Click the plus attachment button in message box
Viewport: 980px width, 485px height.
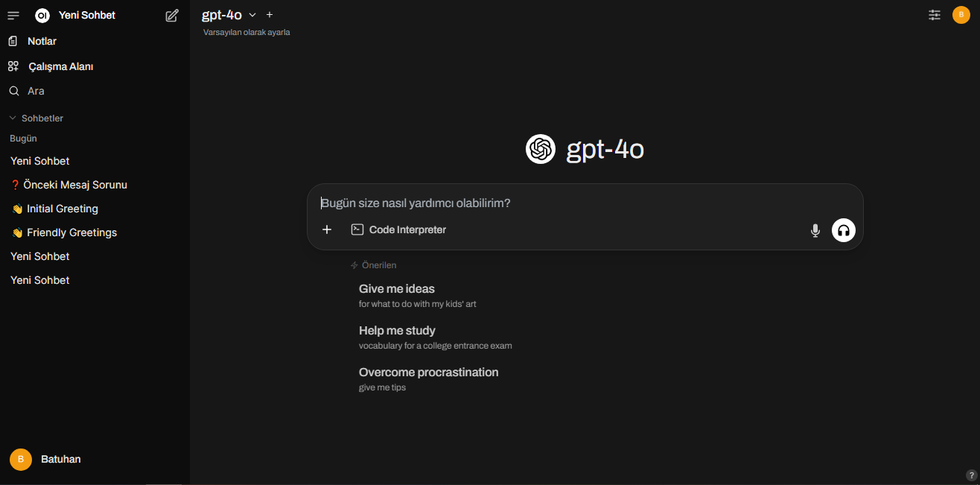click(x=327, y=229)
